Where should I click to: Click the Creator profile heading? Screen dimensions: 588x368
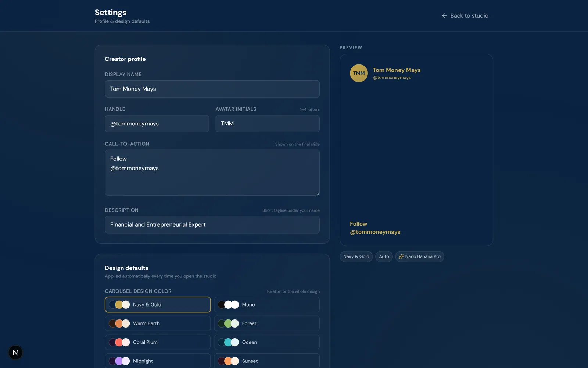tap(125, 59)
